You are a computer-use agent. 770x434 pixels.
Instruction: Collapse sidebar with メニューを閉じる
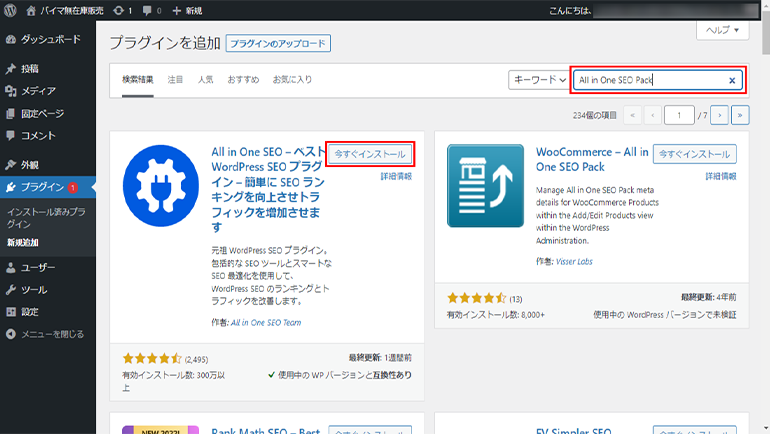pos(48,334)
